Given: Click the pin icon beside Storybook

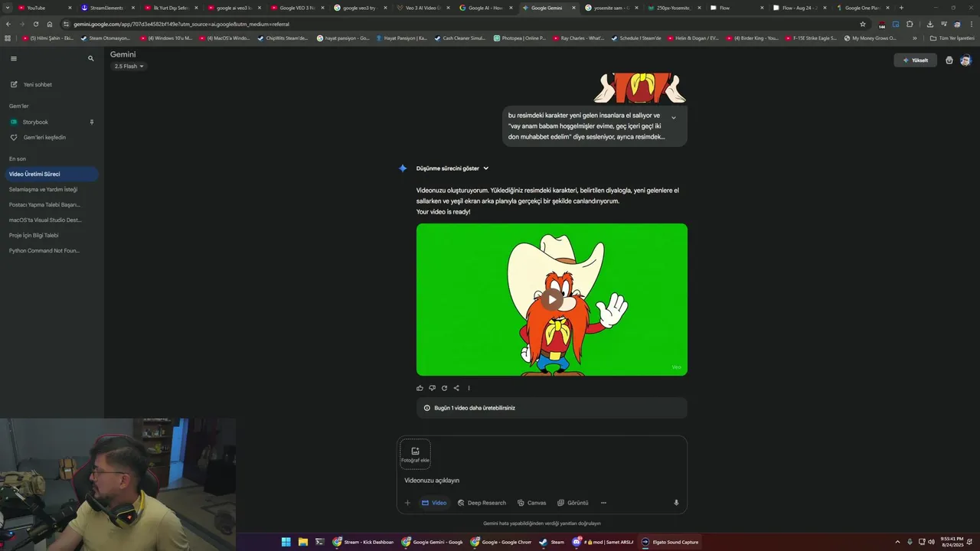Looking at the screenshot, I should pyautogui.click(x=92, y=122).
